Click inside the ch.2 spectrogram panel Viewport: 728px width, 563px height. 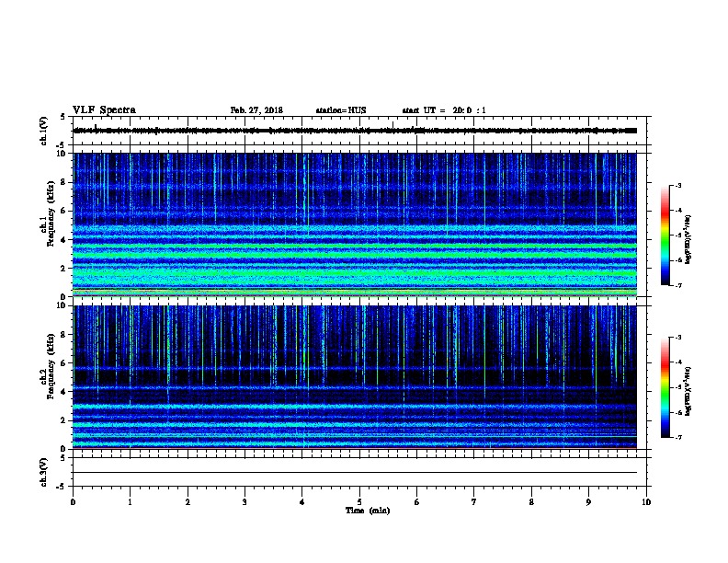click(x=355, y=377)
